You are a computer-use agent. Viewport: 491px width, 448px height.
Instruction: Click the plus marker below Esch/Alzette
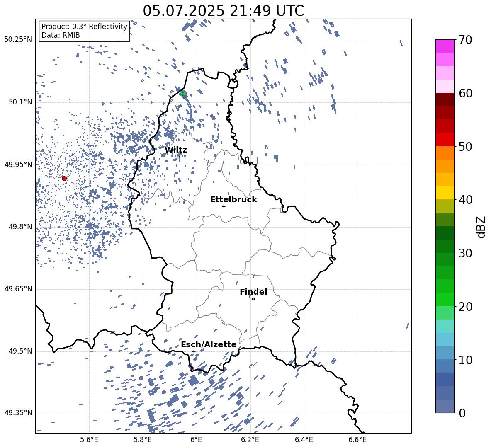pos(194,351)
